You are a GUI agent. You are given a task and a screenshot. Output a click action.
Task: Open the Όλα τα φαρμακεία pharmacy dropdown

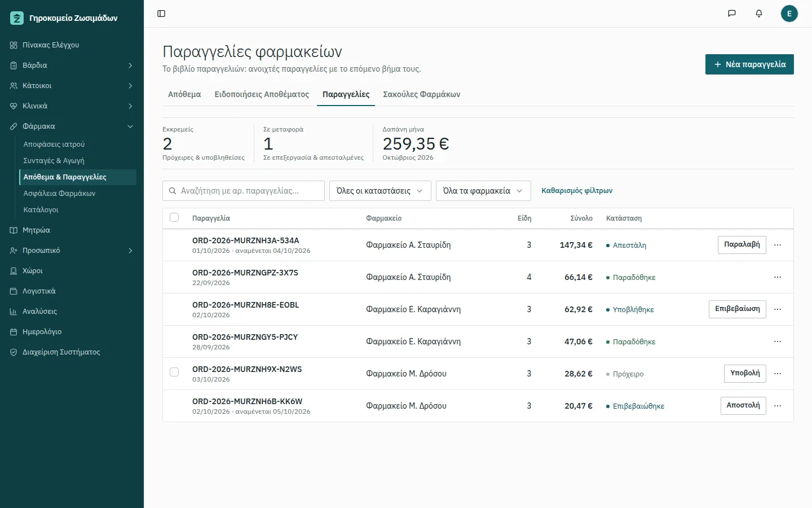click(483, 191)
